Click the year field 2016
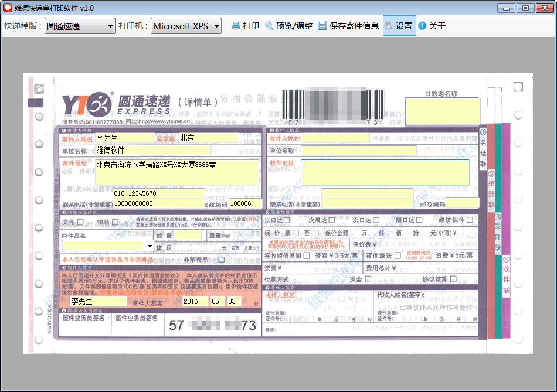The height and width of the screenshot is (392, 557). 195,301
